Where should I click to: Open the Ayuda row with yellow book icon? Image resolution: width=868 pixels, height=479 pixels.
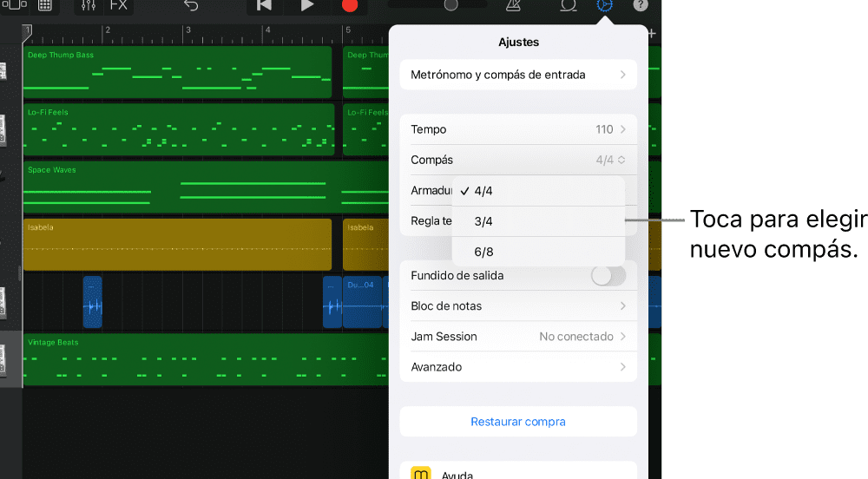pyautogui.click(x=518, y=471)
